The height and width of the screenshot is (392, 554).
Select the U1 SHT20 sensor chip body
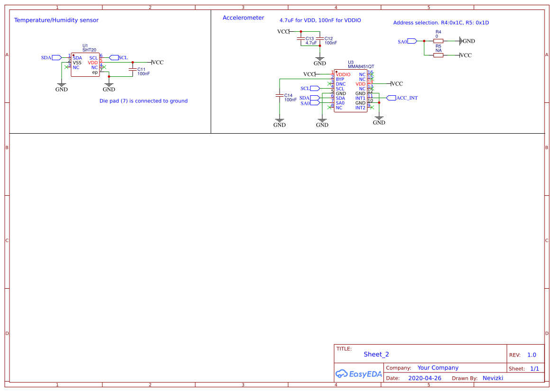[85, 64]
